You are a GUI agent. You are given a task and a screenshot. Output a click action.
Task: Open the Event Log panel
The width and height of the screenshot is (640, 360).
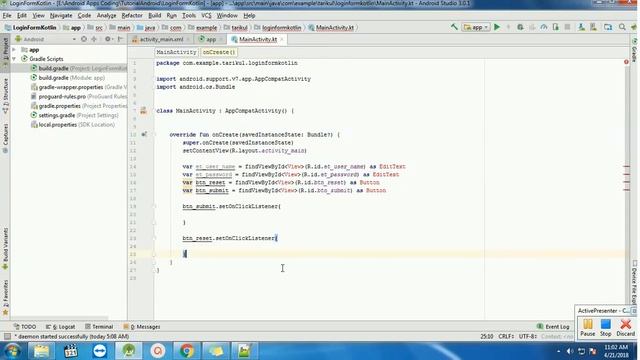tap(553, 327)
